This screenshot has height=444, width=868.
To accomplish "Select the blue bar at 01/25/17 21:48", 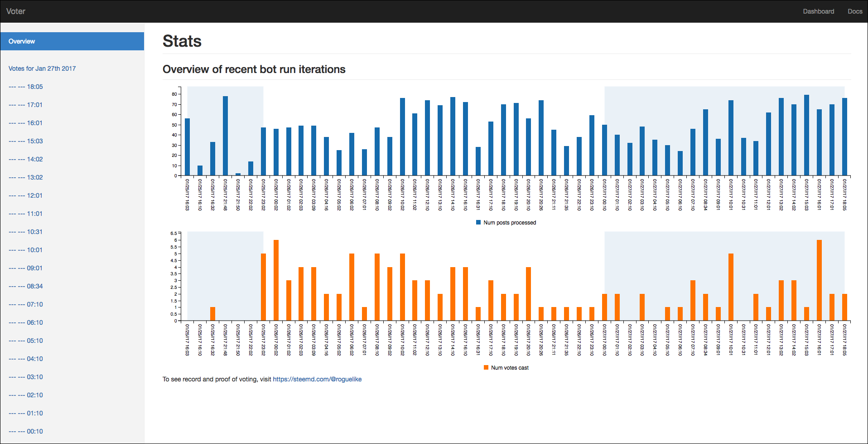I will (x=225, y=136).
